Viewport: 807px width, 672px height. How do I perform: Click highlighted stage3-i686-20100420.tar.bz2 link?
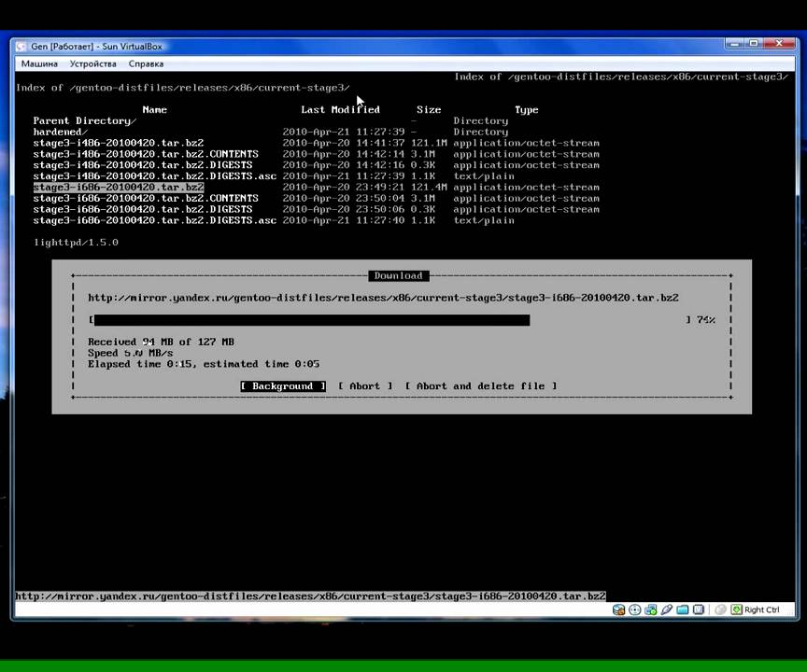[x=119, y=188]
